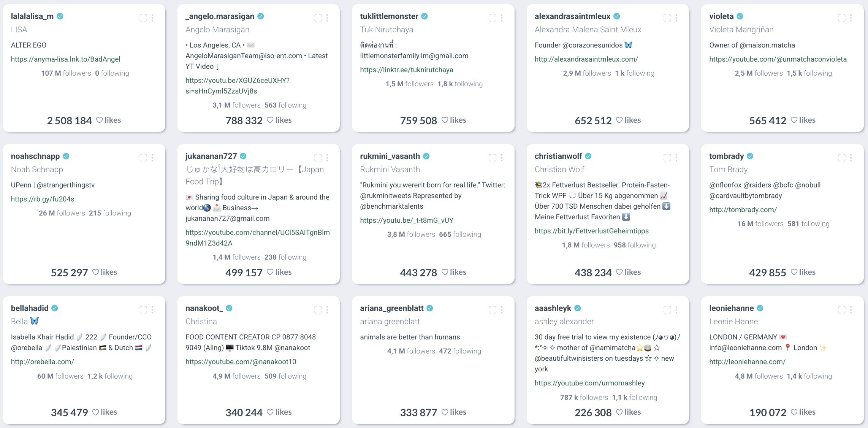Open the anyma-lisa.lnk.to/BadAngel link
The height and width of the screenshot is (428, 868).
pos(66,59)
